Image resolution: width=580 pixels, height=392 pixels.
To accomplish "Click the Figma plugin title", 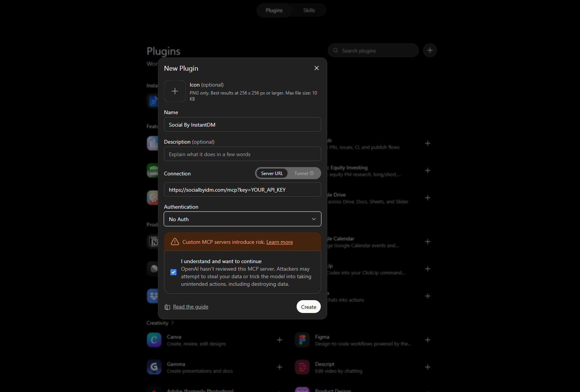I will [x=322, y=337].
